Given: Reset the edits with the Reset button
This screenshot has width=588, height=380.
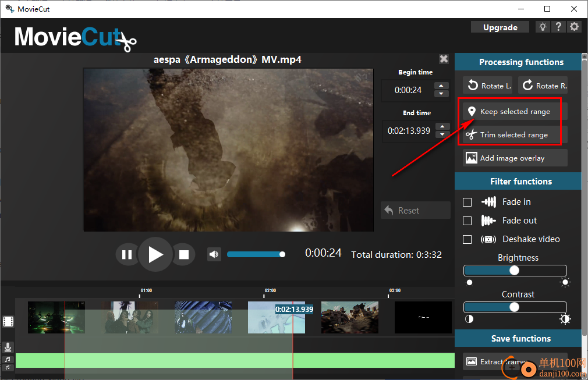Looking at the screenshot, I should click(x=416, y=210).
